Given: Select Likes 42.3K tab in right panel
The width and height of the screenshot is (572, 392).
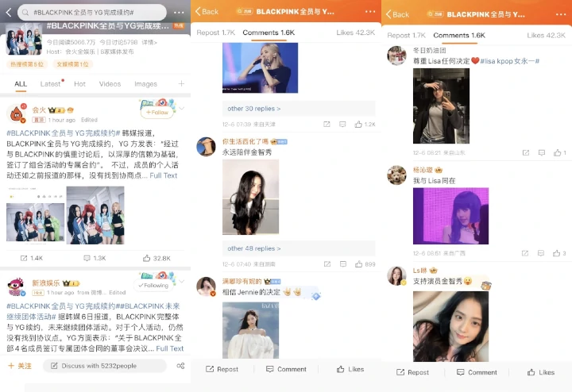Looking at the screenshot, I should click(x=546, y=36).
